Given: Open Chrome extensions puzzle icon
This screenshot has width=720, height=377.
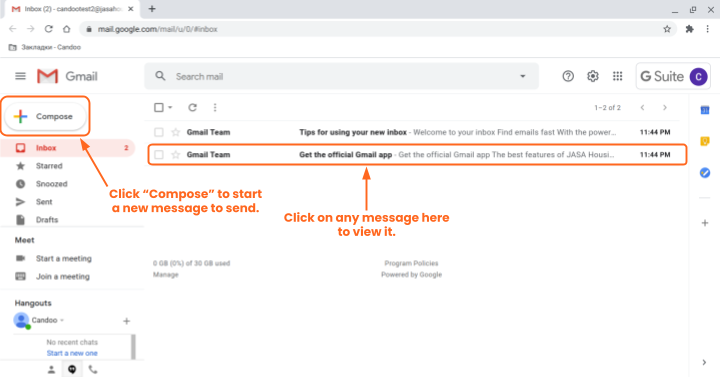Looking at the screenshot, I should [689, 29].
